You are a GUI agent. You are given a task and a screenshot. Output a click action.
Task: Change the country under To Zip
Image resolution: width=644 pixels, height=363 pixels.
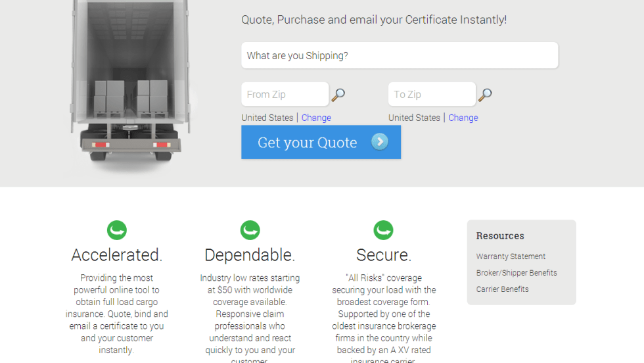pos(463,118)
